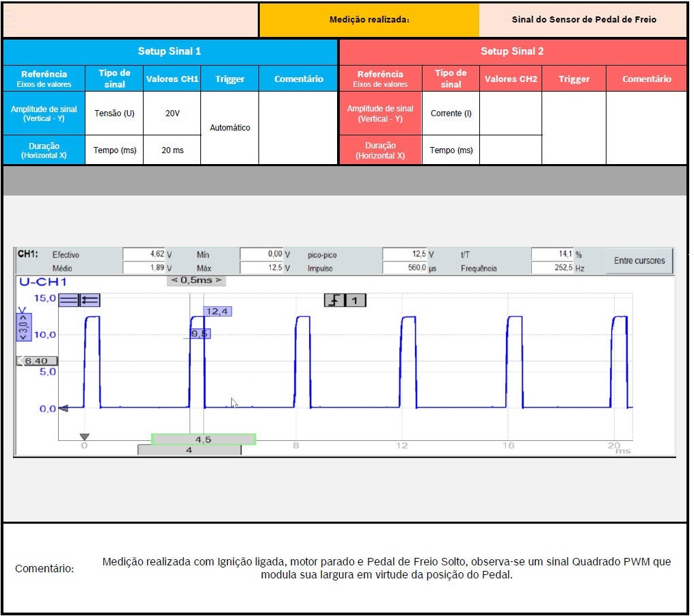Click the trigger position triangle below graph
This screenshot has width=694, height=616.
tap(84, 436)
